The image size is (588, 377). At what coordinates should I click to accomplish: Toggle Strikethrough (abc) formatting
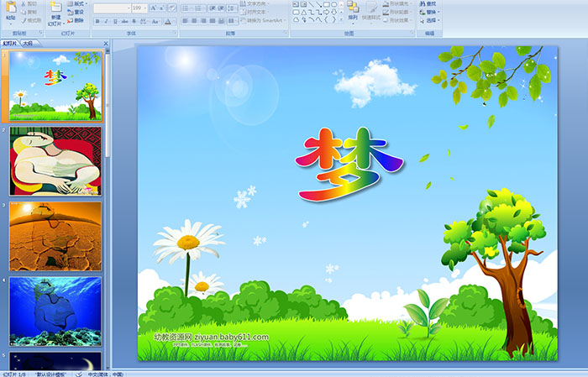pyautogui.click(x=124, y=21)
